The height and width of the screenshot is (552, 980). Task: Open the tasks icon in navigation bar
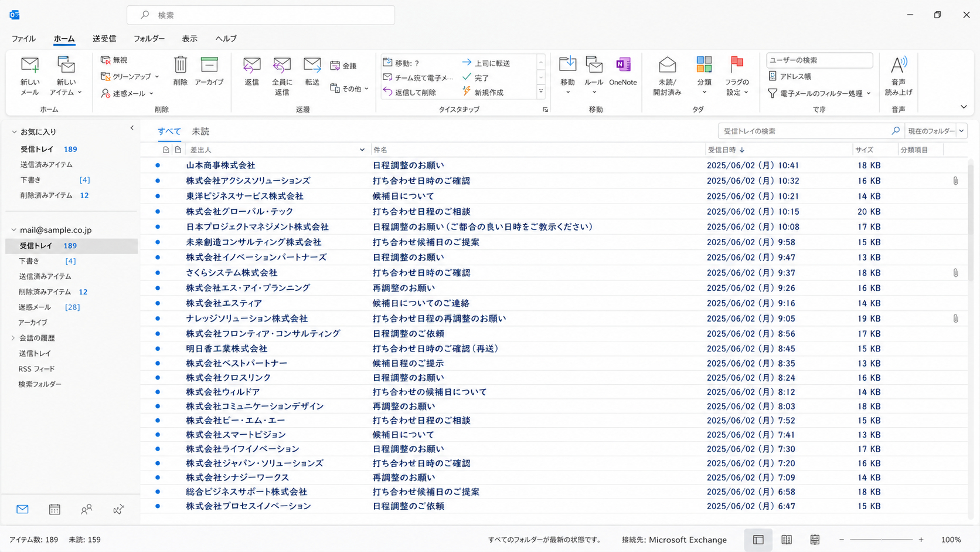coord(118,509)
